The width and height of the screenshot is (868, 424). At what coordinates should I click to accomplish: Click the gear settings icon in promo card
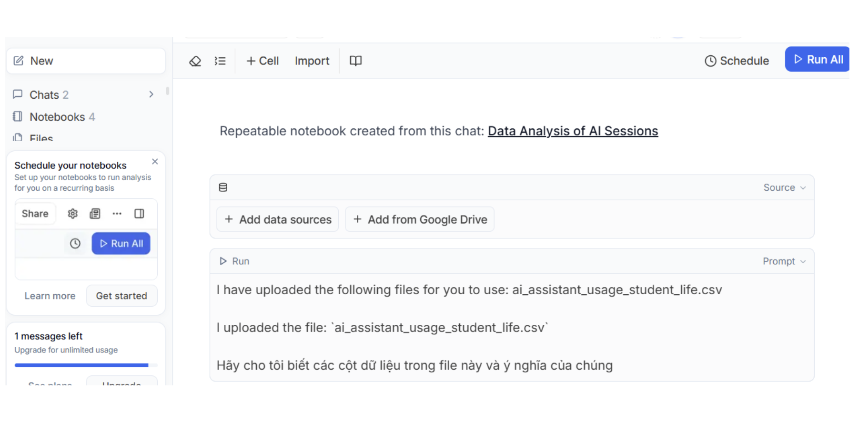(x=72, y=214)
